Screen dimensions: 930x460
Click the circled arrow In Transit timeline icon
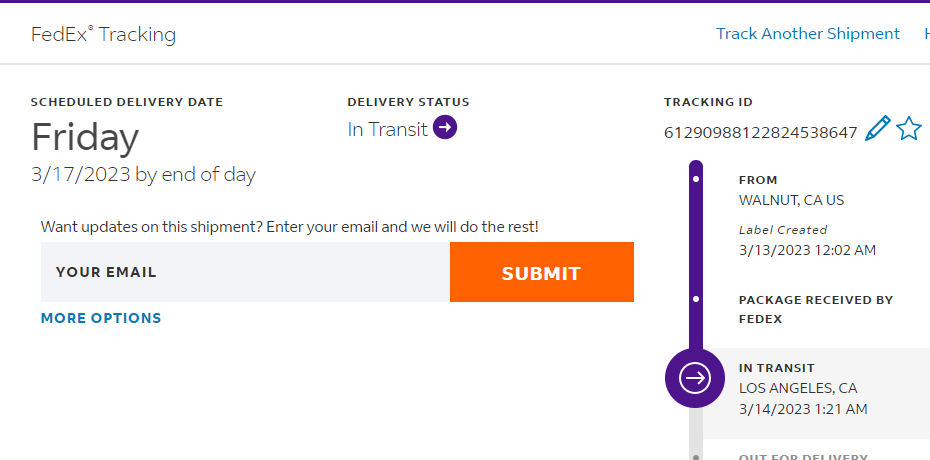point(695,378)
